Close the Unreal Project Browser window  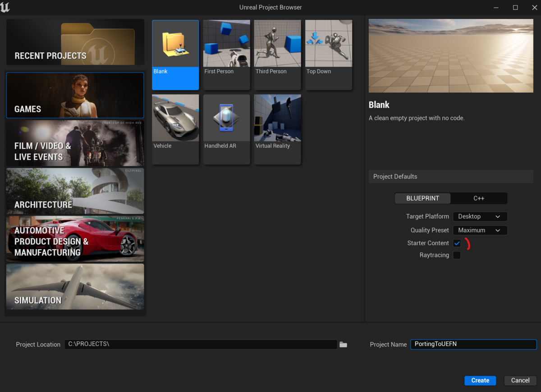(534, 7)
